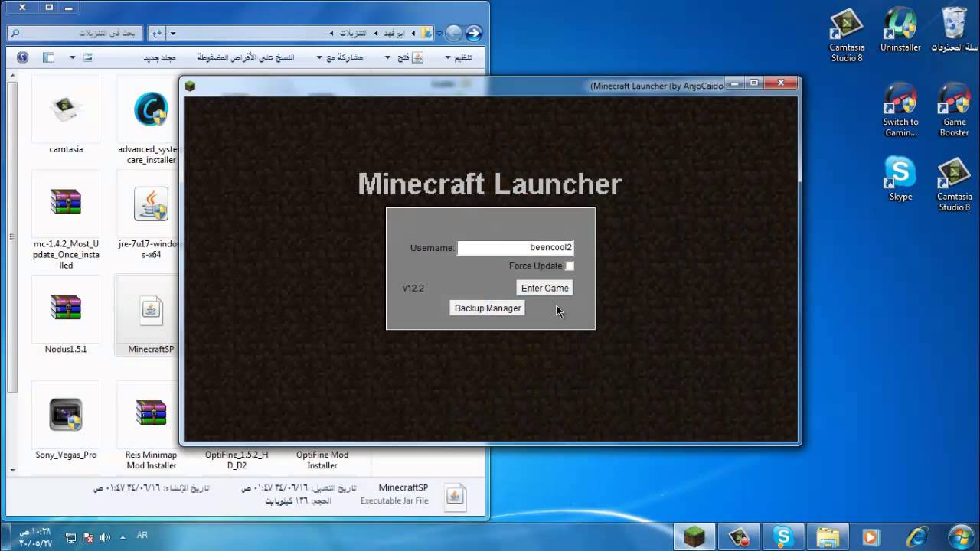Viewport: 980px width, 551px height.
Task: Click the volume icon in the system tray
Action: coord(105,537)
